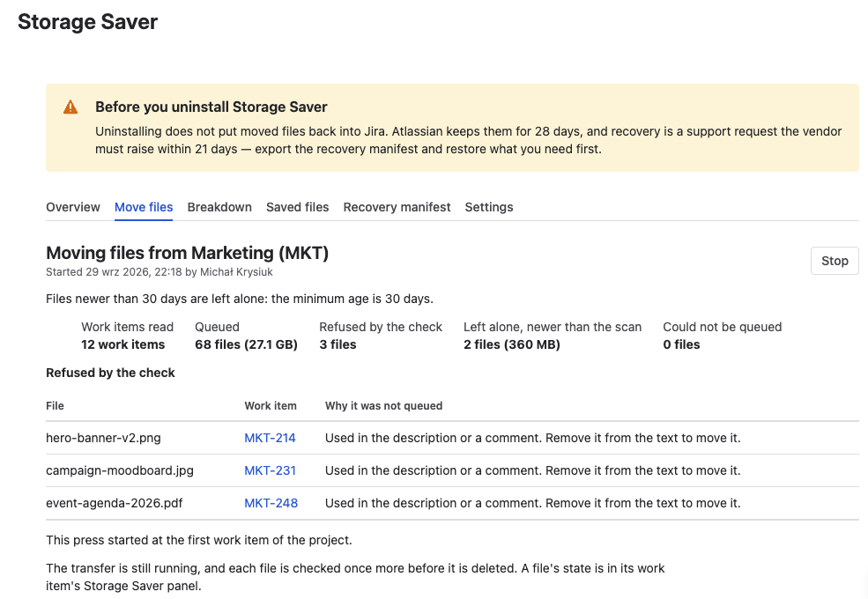Click the 'Left alone, newer than the scan' label
This screenshot has height=599, width=868.
(553, 327)
